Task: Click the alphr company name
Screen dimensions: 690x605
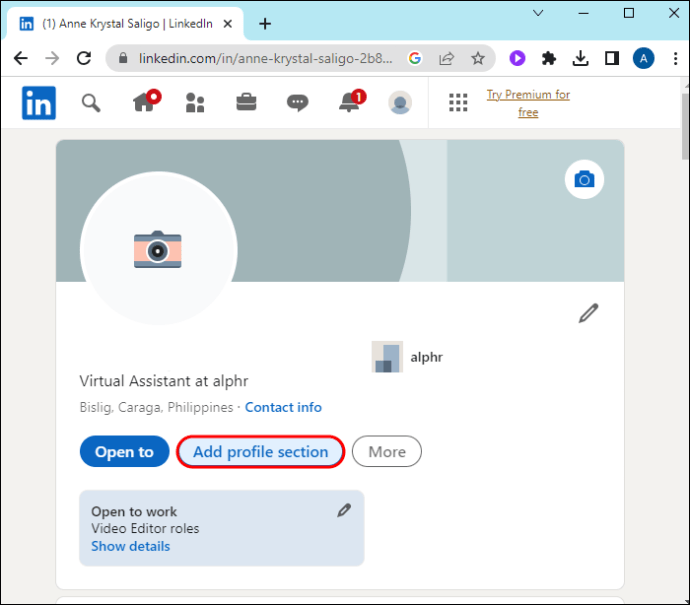Action: point(426,357)
